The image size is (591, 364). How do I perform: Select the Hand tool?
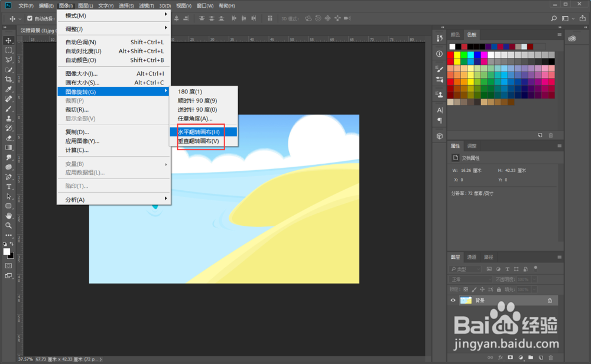(8, 216)
